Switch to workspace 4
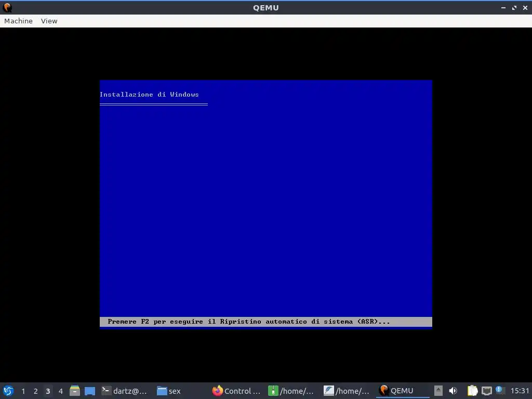532x399 pixels. (x=61, y=391)
